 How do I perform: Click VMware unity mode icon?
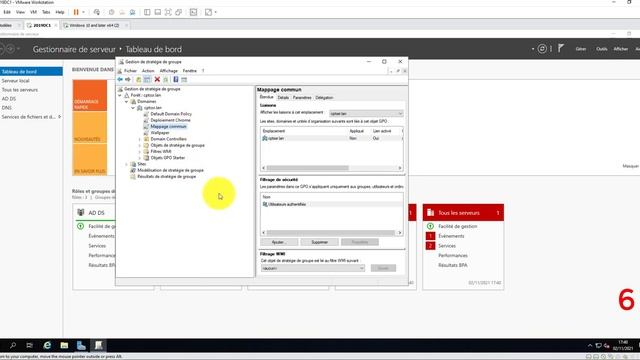pyautogui.click(x=178, y=12)
